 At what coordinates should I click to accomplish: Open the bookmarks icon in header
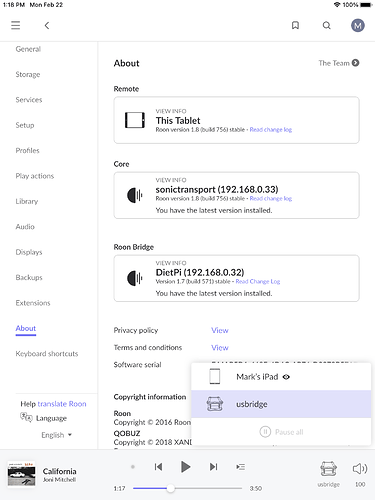tap(295, 25)
